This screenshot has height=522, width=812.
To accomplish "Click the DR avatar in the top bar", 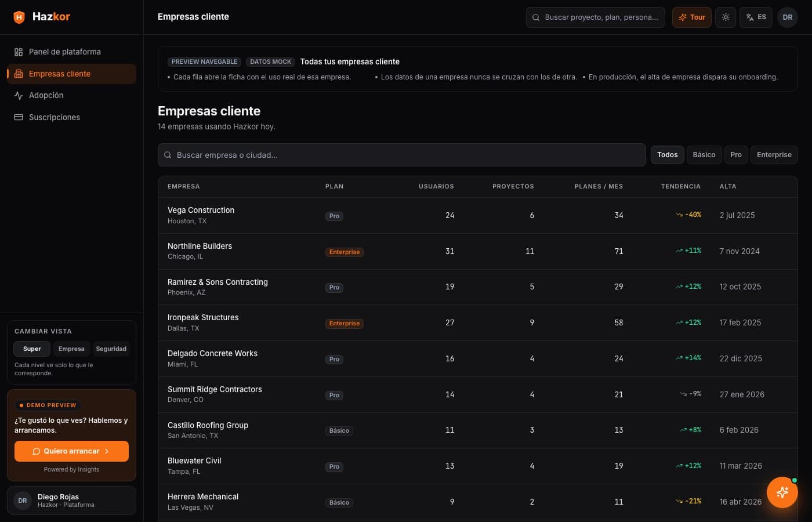I will (x=788, y=17).
